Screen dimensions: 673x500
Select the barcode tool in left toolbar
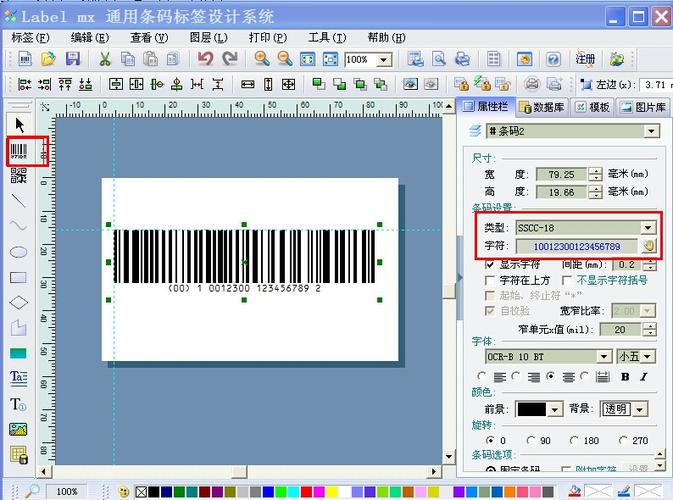click(19, 151)
